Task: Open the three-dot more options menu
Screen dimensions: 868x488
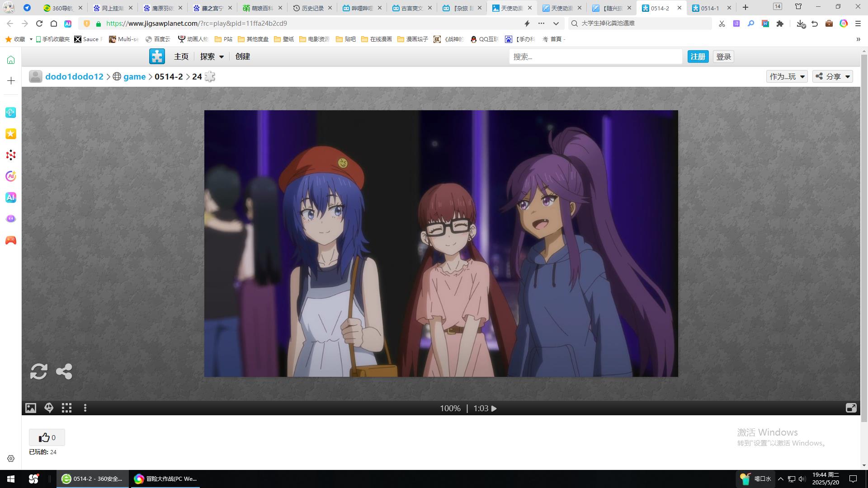Action: [x=85, y=408]
